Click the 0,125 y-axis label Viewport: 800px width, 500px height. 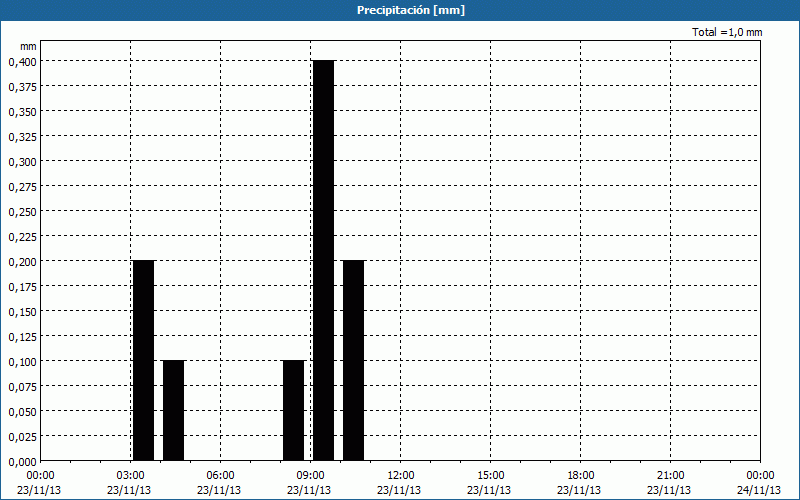click(x=22, y=337)
